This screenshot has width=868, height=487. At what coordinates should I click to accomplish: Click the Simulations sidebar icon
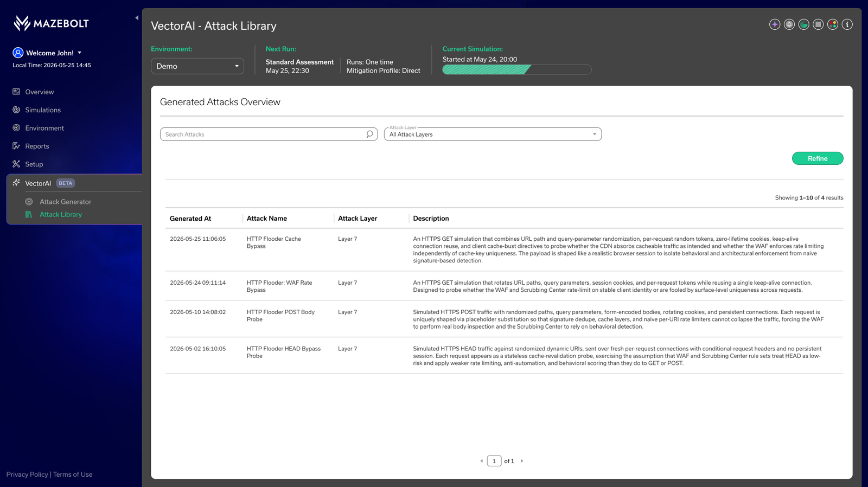(16, 110)
